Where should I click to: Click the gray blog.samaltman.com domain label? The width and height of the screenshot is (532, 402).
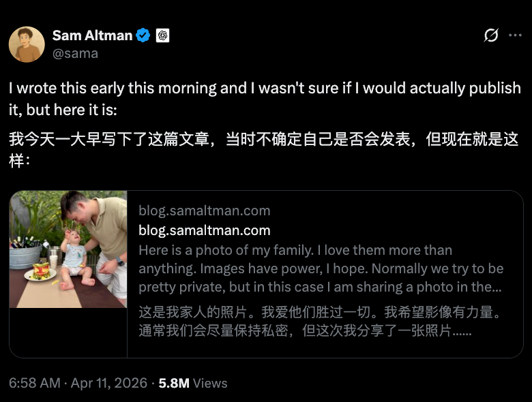pos(204,211)
